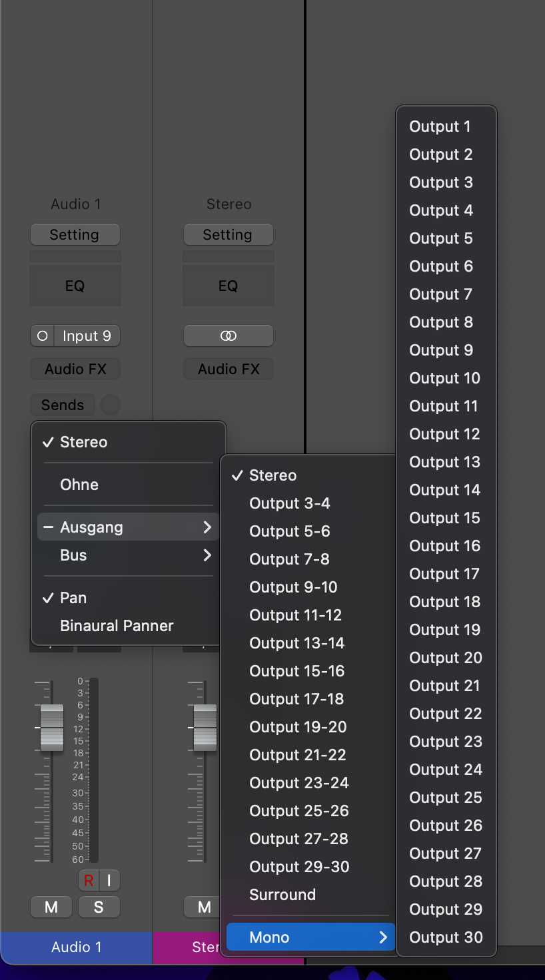Click the stereo format icon on Stereo strip
Screen dimensions: 545x980
(x=228, y=336)
